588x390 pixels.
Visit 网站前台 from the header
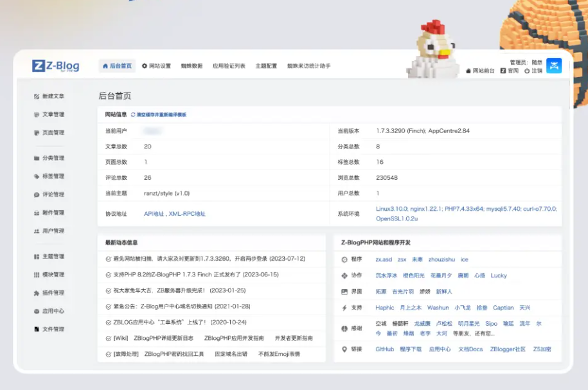coord(480,71)
